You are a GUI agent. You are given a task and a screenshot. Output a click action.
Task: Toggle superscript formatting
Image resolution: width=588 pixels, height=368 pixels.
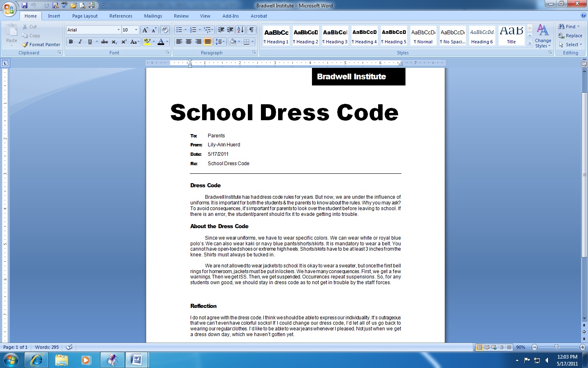click(x=124, y=42)
